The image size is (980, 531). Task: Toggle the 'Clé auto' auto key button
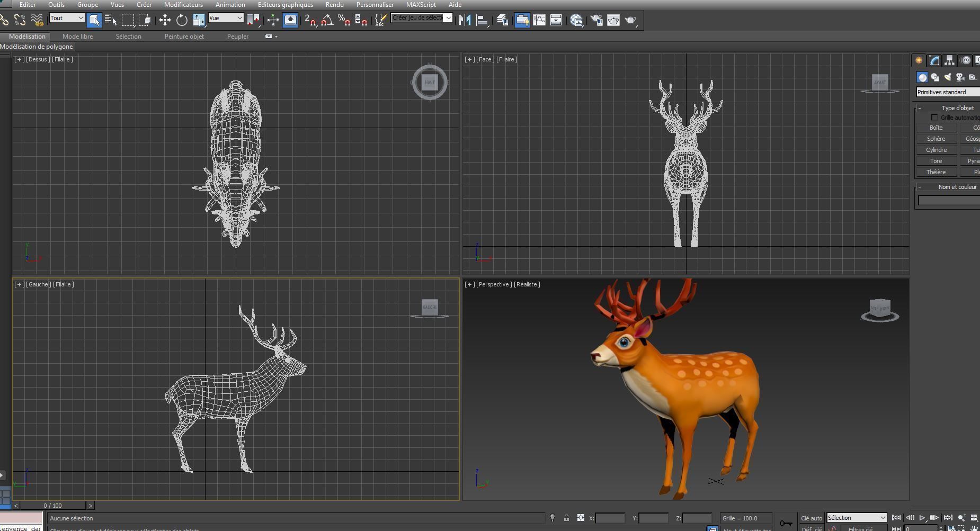811,518
